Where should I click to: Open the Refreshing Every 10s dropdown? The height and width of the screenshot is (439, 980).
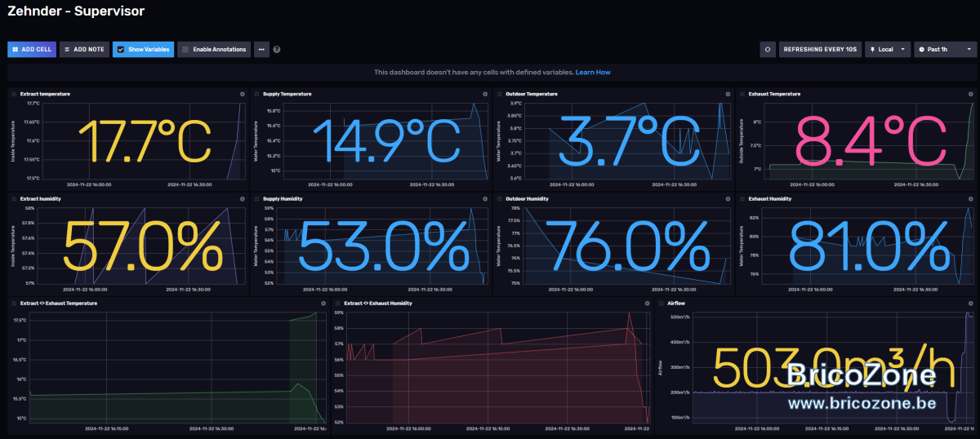click(820, 49)
